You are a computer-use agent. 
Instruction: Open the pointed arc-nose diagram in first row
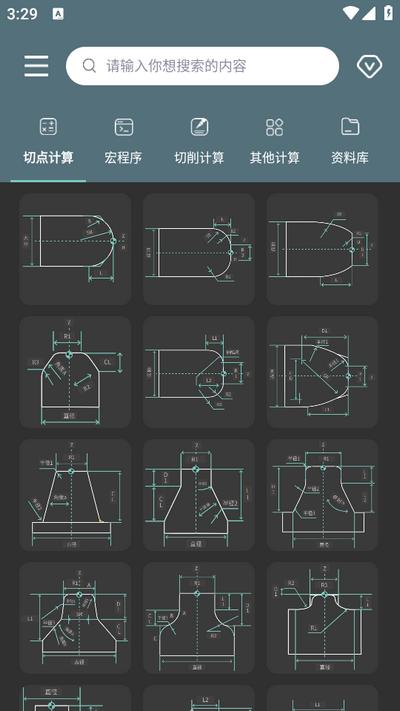pos(322,249)
